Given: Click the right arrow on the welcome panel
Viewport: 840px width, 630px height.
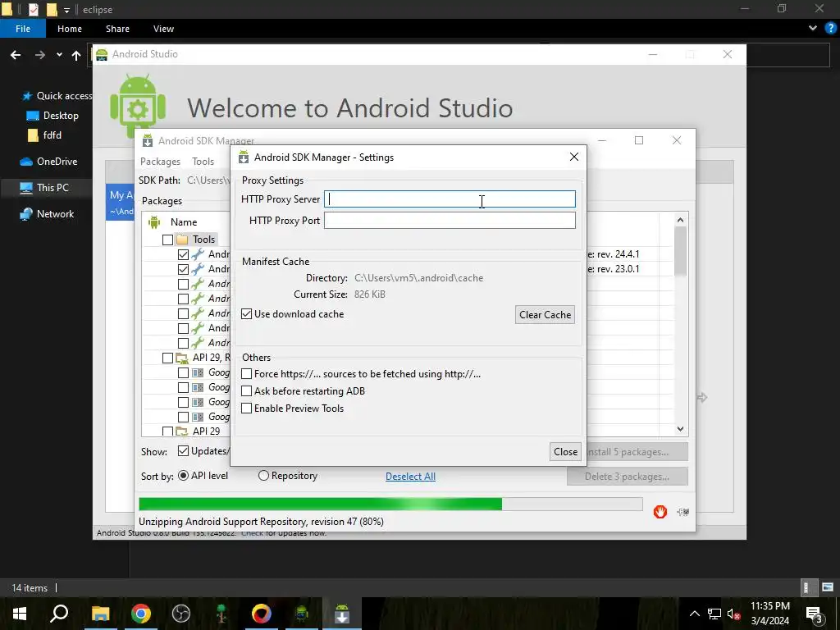Looking at the screenshot, I should pos(702,398).
